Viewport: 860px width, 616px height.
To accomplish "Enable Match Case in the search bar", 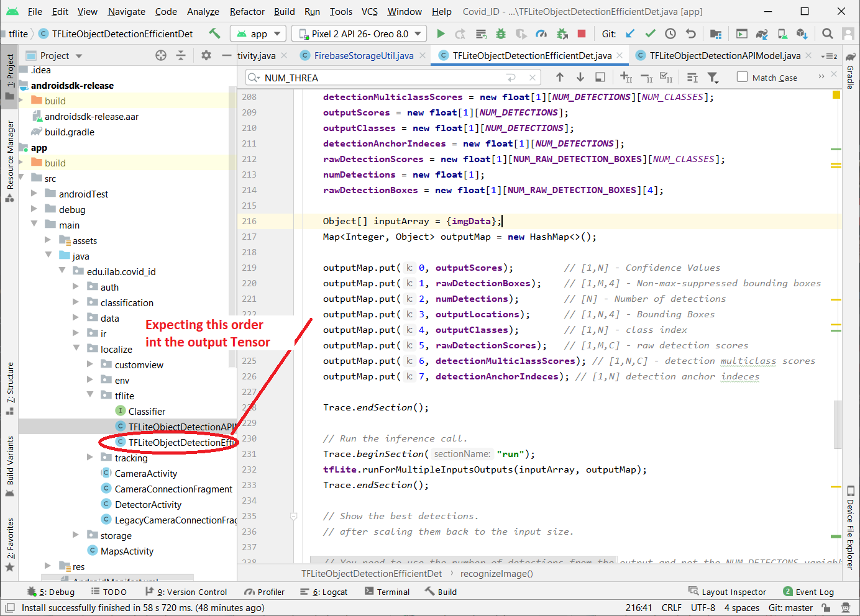I will [x=742, y=77].
